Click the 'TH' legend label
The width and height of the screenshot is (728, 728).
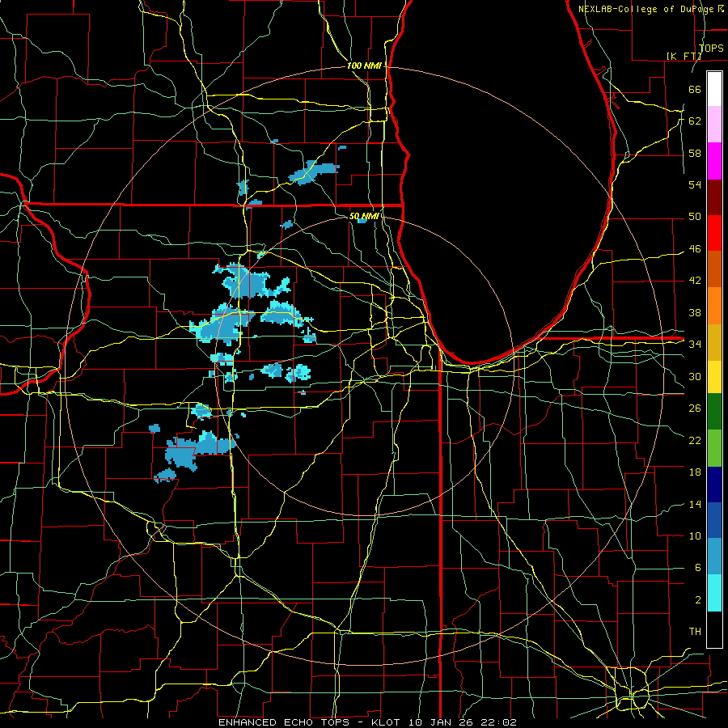click(x=695, y=632)
